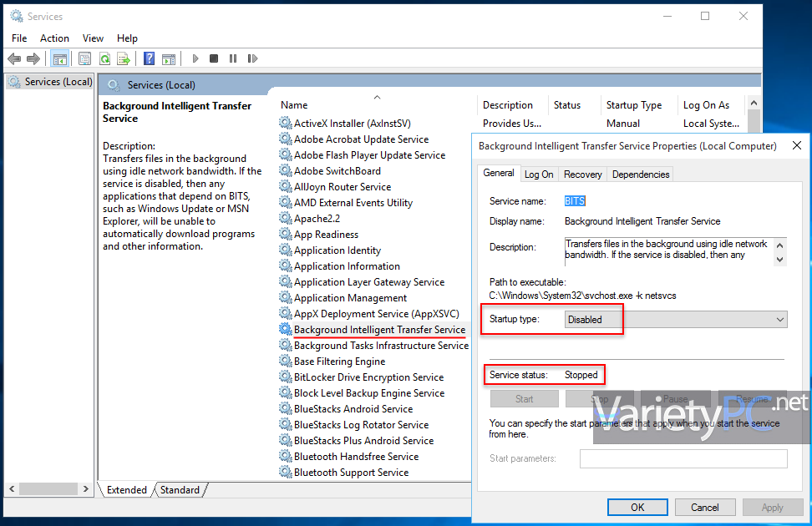The image size is (812, 526).
Task: Click the greyed Apply button
Action: [773, 508]
